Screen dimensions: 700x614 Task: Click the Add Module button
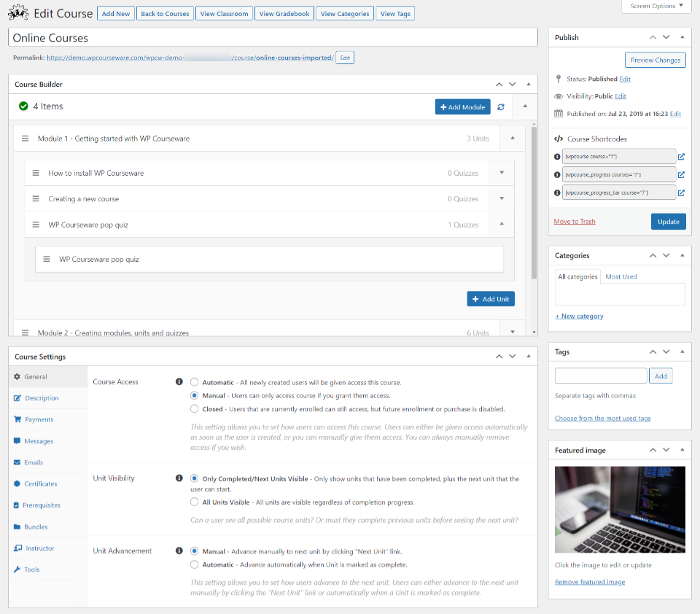(462, 106)
